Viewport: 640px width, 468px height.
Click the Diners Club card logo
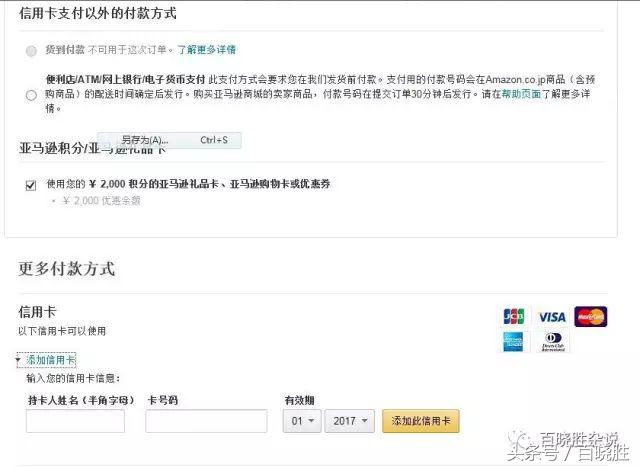tap(551, 342)
